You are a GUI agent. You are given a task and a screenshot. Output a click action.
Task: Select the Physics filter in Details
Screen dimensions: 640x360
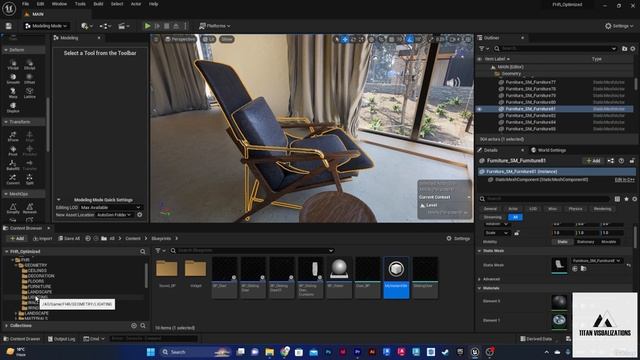pos(576,209)
